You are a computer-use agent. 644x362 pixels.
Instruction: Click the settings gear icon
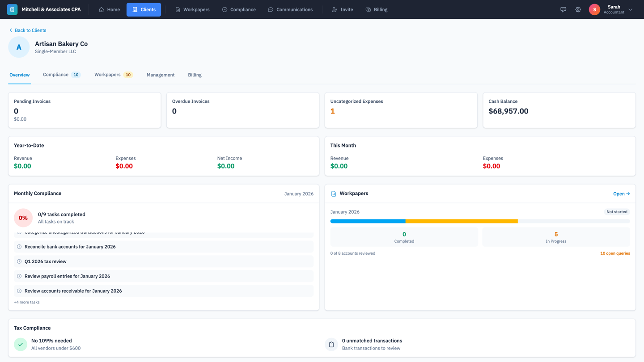[578, 9]
